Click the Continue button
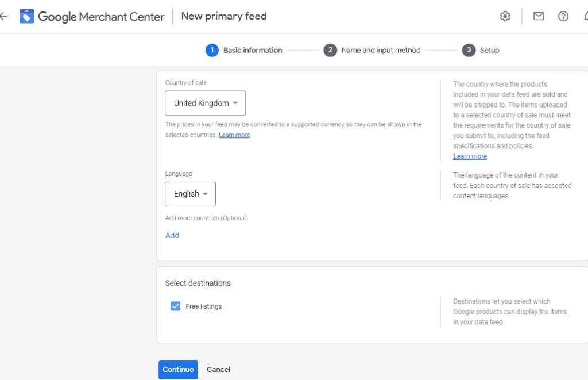This screenshot has width=588, height=380. point(178,370)
